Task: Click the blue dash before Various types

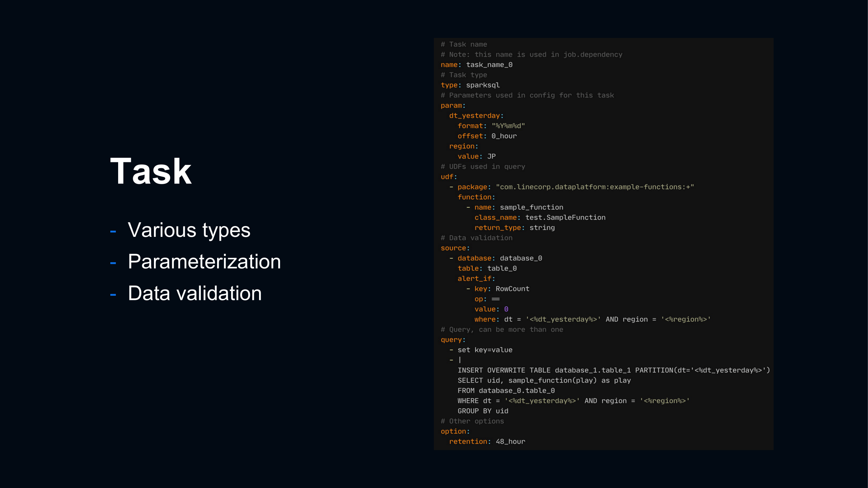Action: click(x=113, y=231)
